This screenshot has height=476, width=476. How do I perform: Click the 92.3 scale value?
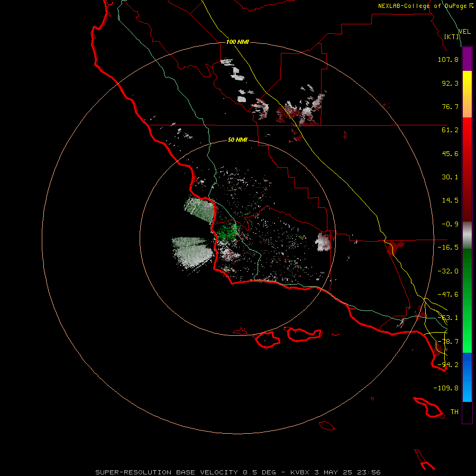pos(450,83)
